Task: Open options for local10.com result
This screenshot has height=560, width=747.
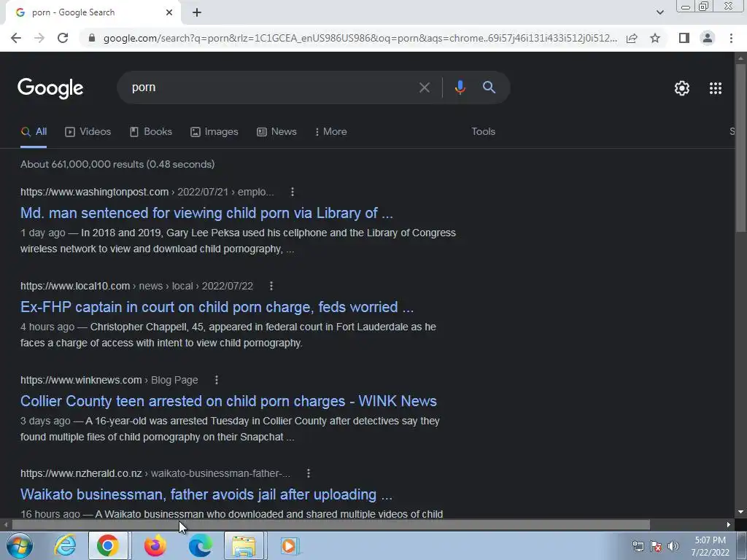Action: click(271, 286)
